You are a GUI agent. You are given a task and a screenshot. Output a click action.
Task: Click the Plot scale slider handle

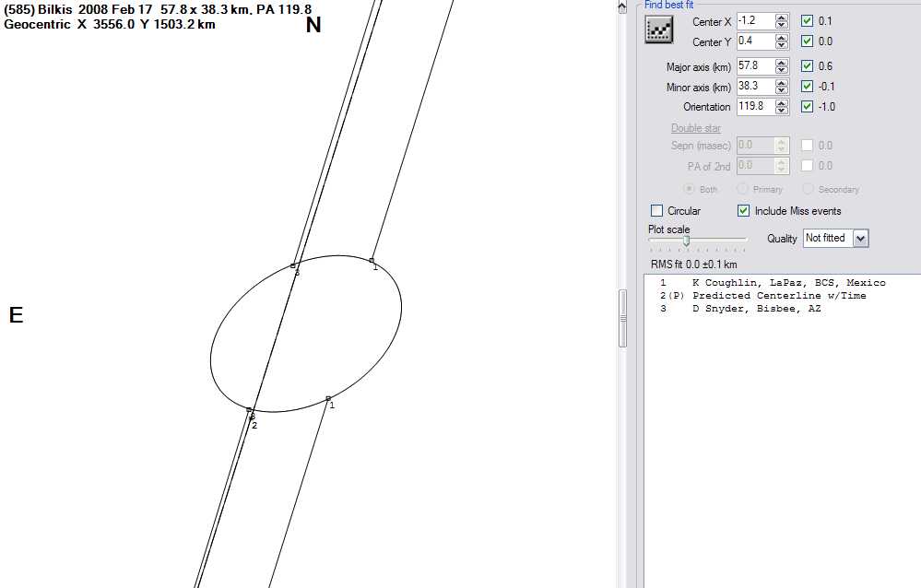click(x=686, y=241)
